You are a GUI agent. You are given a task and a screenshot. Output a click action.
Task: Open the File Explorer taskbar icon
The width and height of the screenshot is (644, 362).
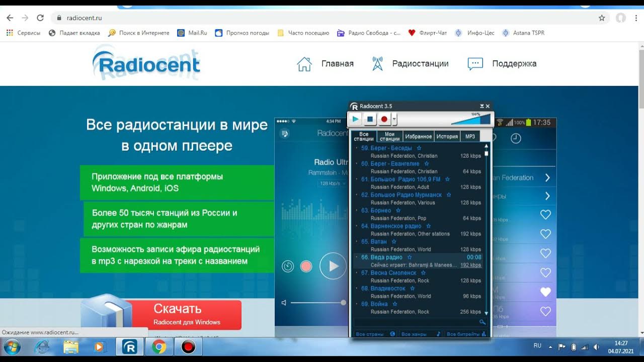(x=71, y=347)
